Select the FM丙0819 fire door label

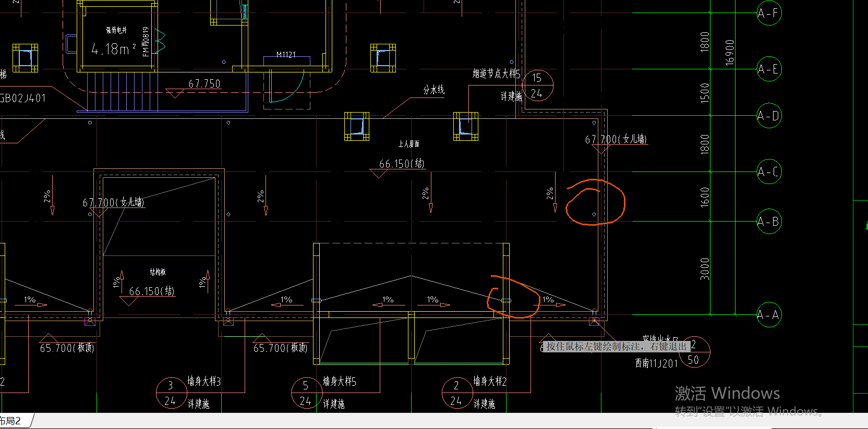click(x=146, y=41)
